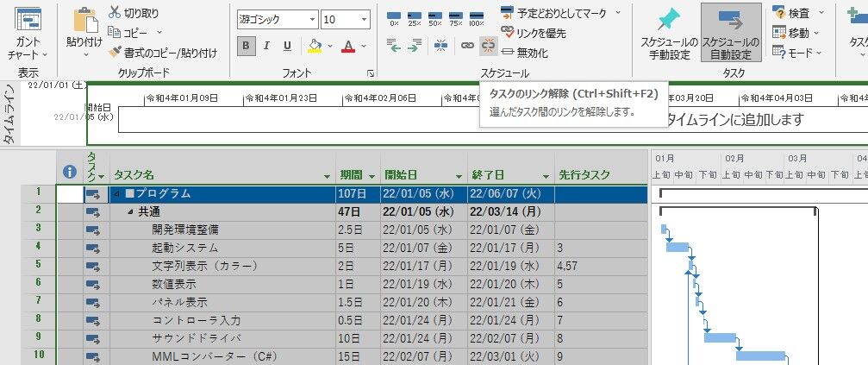Screen dimensions: 868x365
Task: Select 文字列表示(カラー) task name
Action: pos(205,266)
